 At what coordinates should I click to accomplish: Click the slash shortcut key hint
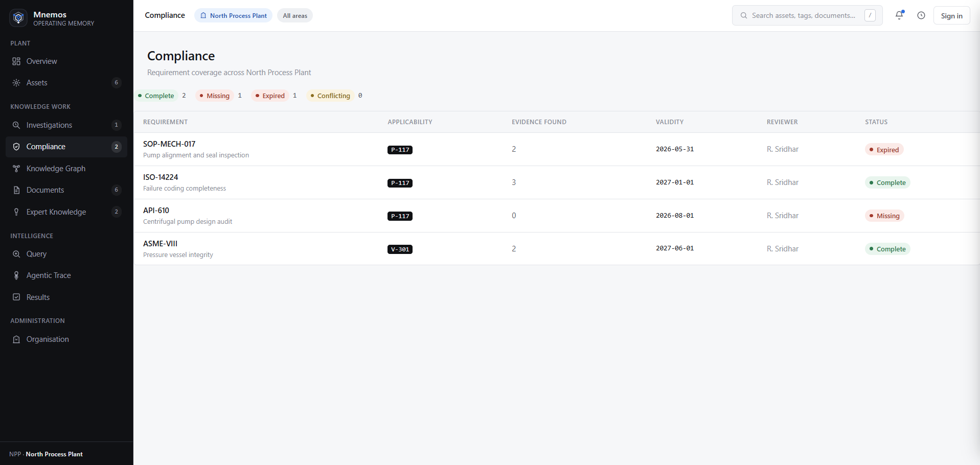870,15
